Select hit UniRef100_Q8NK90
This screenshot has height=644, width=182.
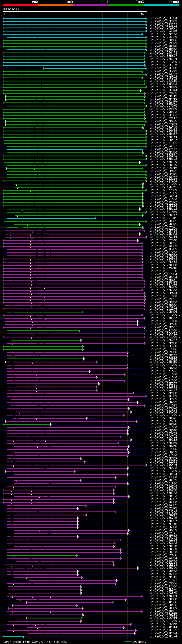point(163,549)
